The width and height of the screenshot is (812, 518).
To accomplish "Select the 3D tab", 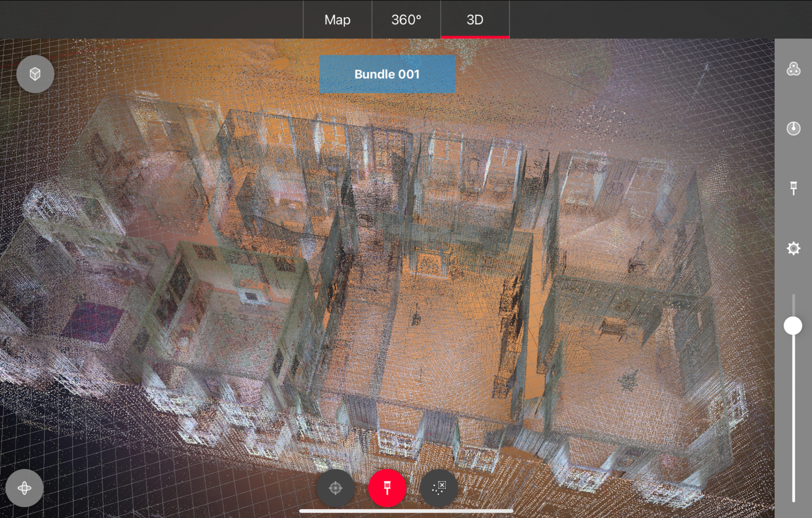I will (475, 20).
